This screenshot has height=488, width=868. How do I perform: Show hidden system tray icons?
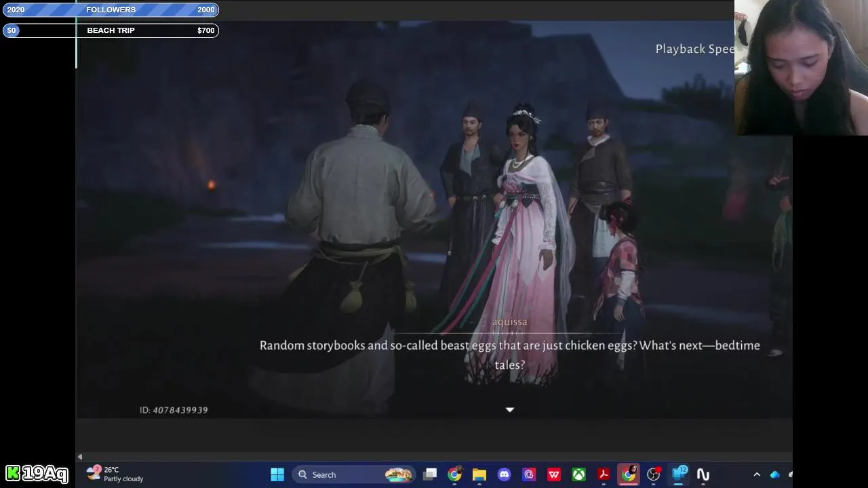click(757, 474)
